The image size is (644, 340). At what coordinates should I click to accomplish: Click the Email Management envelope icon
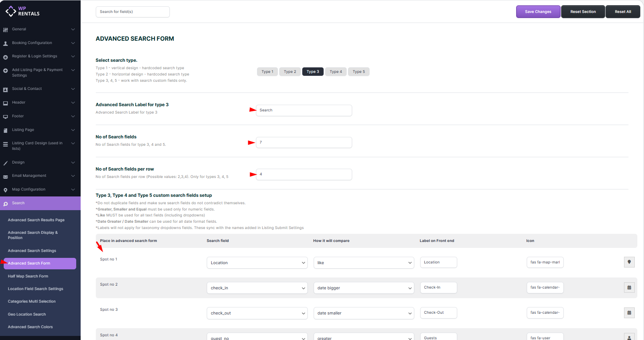[6, 176]
